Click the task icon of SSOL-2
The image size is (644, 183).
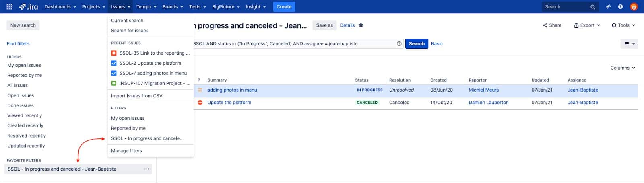114,63
